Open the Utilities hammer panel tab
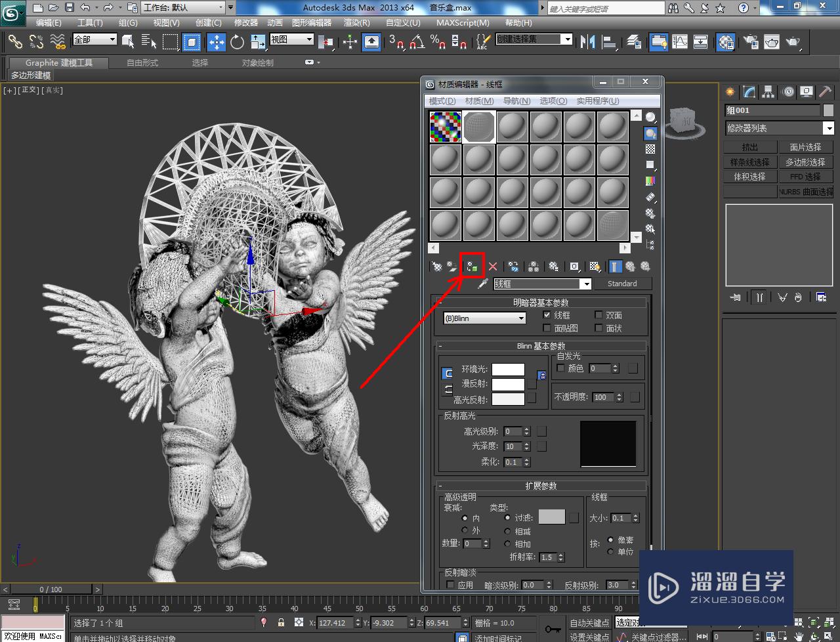Image resolution: width=840 pixels, height=642 pixels. click(x=825, y=92)
